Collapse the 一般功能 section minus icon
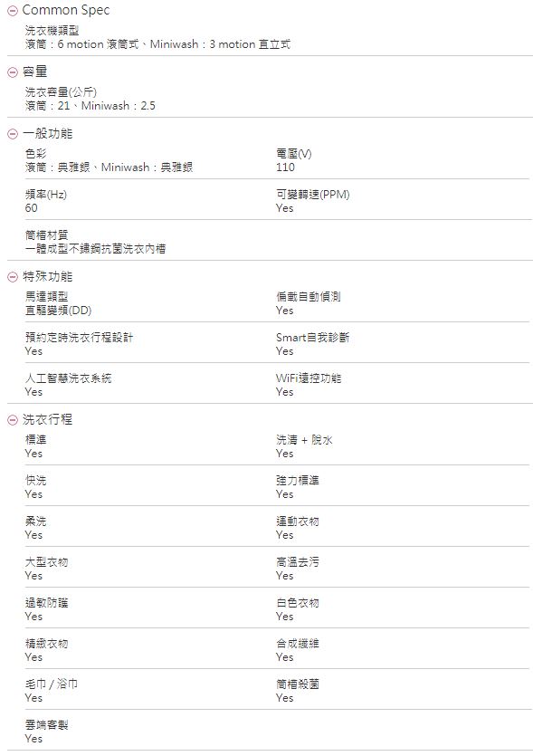Image resolution: width=533 pixels, height=756 pixels. click(13, 134)
